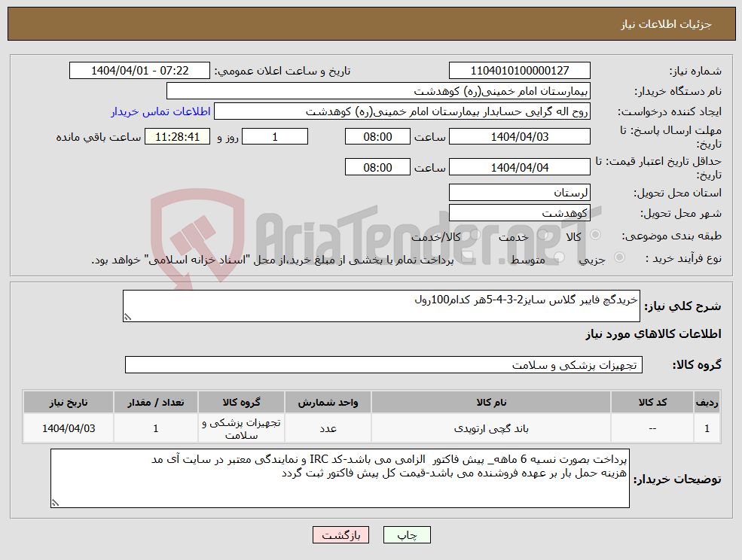Click response deadline time 08:00 field
This screenshot has width=742, height=560.
pyautogui.click(x=377, y=137)
